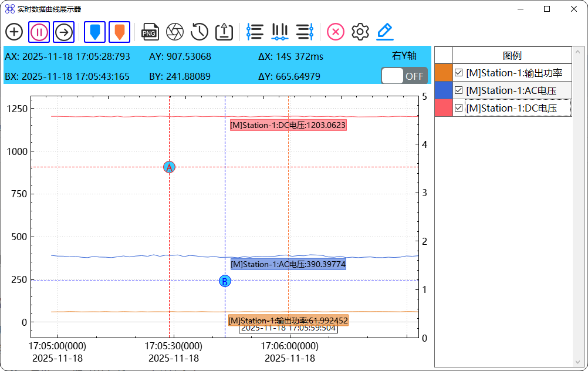Image resolution: width=588 pixels, height=371 pixels.
Task: Click the 1250 left axis tick label
Action: tap(17, 109)
